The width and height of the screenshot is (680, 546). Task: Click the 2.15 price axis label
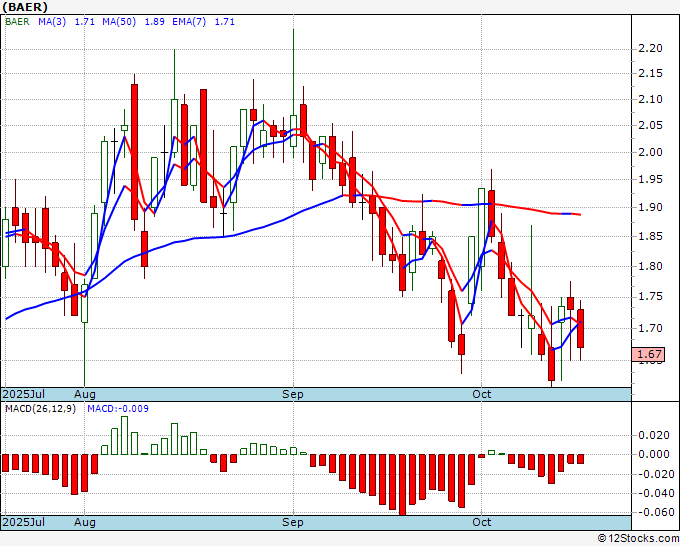point(651,73)
